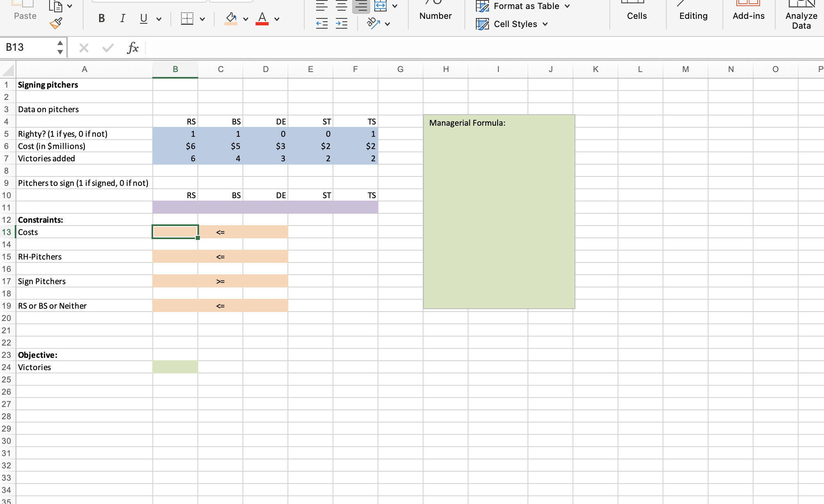Image resolution: width=824 pixels, height=504 pixels.
Task: Click the Format Painter brush icon
Action: 56,24
